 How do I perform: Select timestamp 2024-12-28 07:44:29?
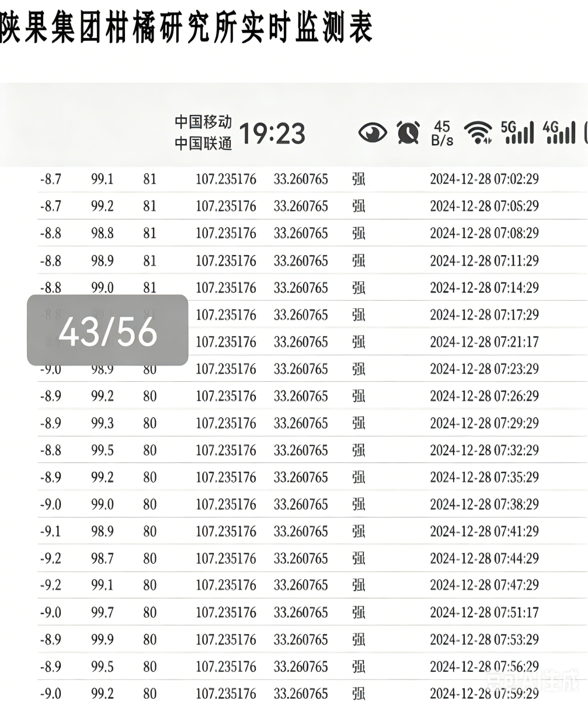click(x=484, y=559)
